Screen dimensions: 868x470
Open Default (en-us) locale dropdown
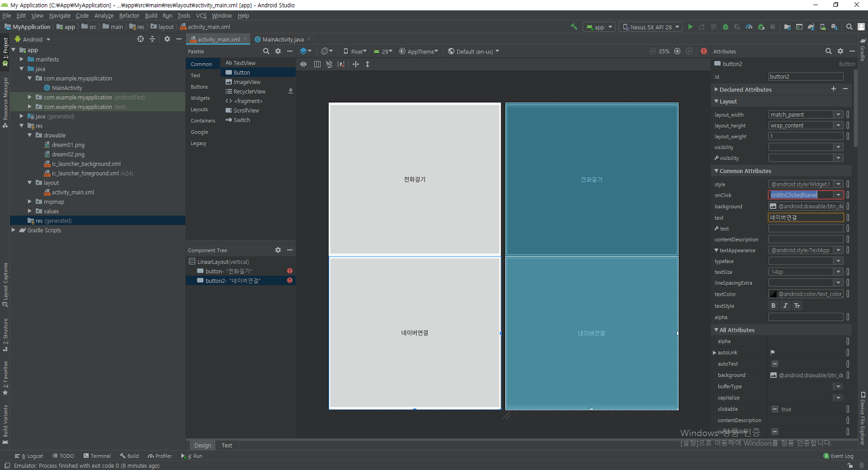pyautogui.click(x=473, y=51)
